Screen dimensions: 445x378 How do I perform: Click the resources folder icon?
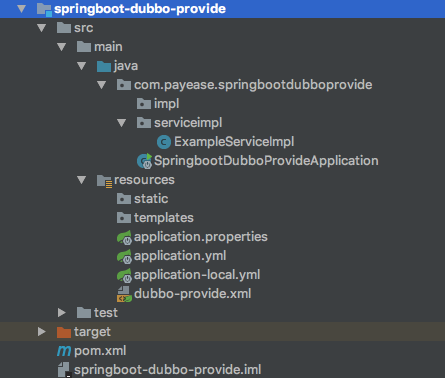[104, 181]
